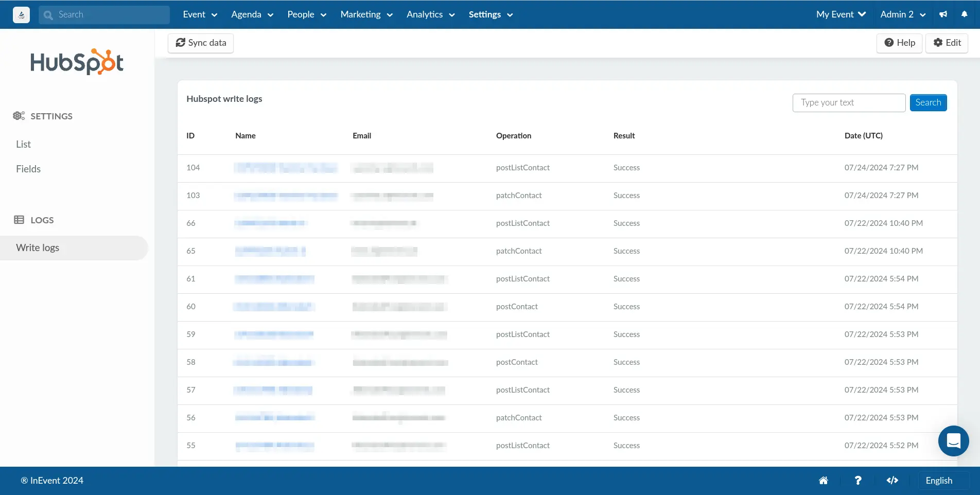Change language via English selector
980x495 pixels.
point(939,481)
